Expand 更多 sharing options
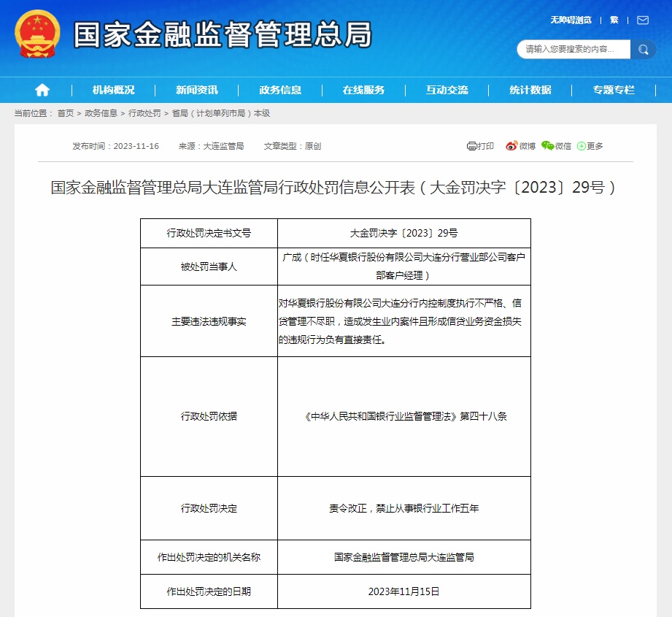Image resolution: width=672 pixels, height=617 pixels. 582,146
